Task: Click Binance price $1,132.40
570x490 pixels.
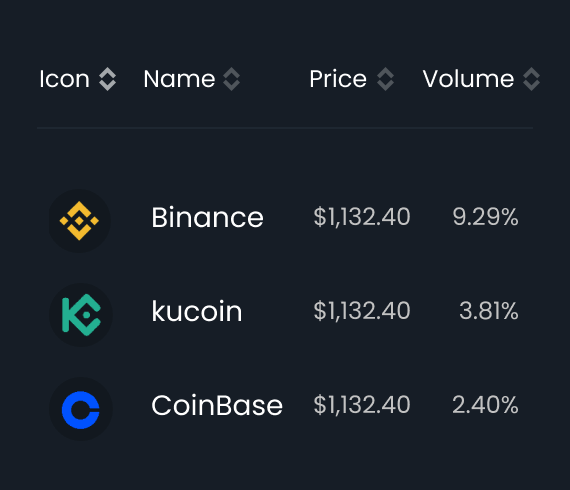Action: pos(362,217)
